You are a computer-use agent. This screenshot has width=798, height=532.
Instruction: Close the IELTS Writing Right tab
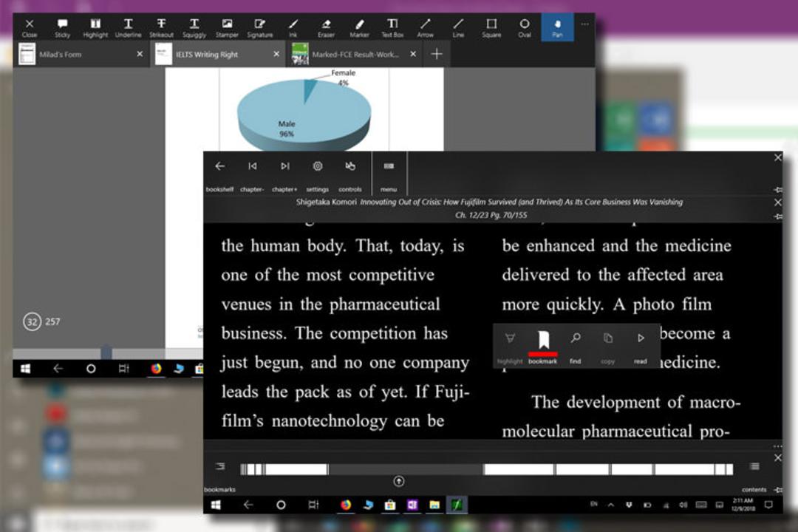click(x=276, y=54)
